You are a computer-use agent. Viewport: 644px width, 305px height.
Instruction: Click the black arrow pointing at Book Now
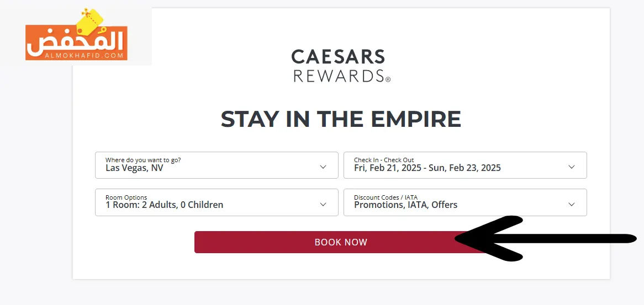(546, 239)
